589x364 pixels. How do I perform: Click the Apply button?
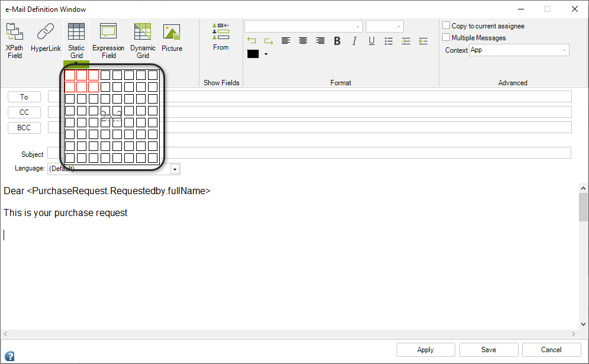[426, 350]
